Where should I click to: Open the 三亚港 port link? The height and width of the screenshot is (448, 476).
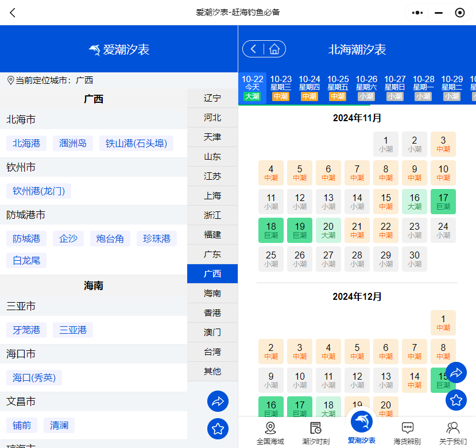(73, 330)
